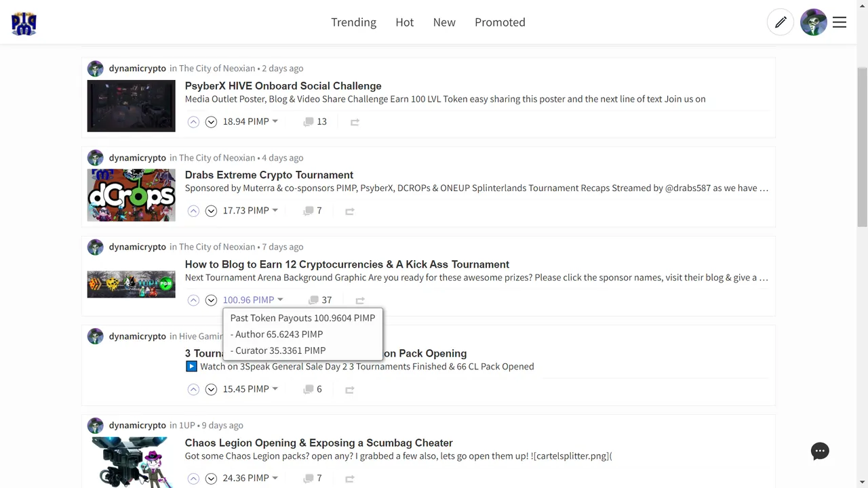Click the pencil compose post icon
This screenshot has width=868, height=488.
(781, 22)
